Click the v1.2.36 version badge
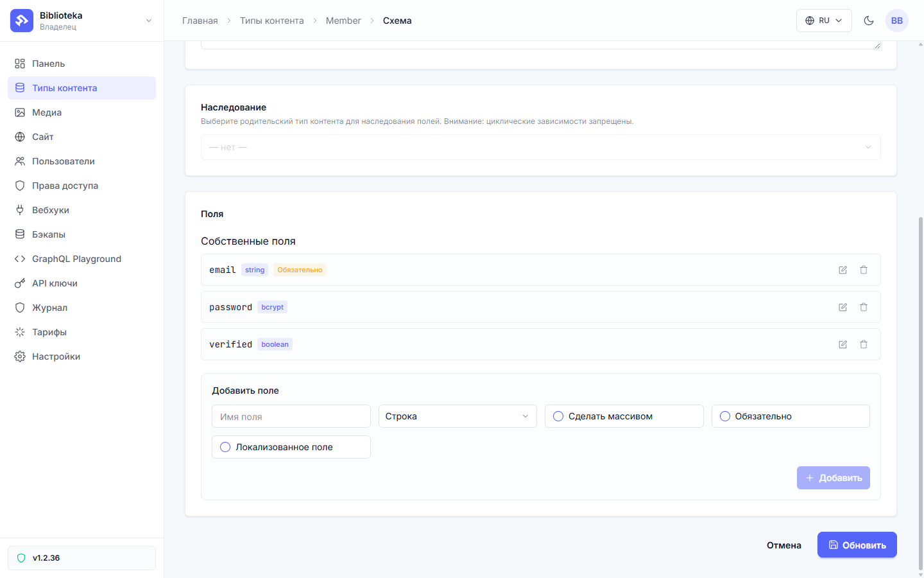924x578 pixels. [81, 558]
